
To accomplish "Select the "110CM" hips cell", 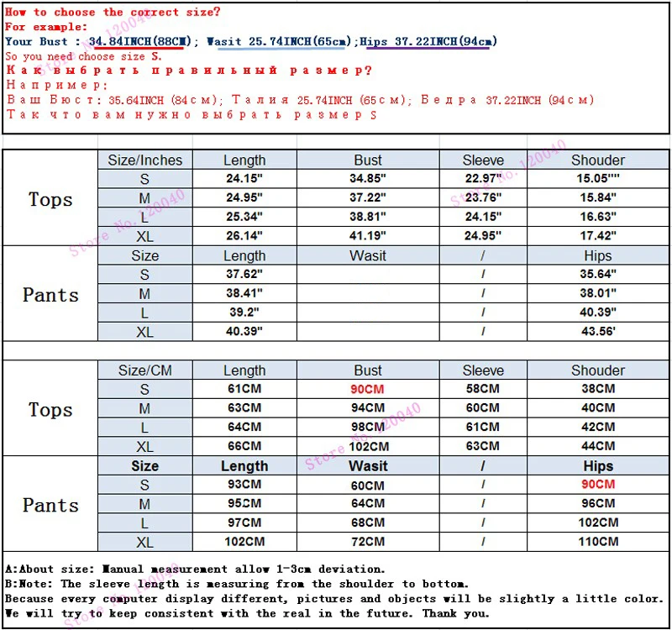I will tap(598, 542).
